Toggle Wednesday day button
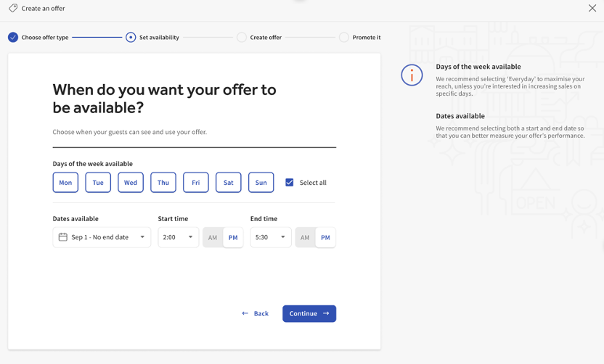 (131, 182)
